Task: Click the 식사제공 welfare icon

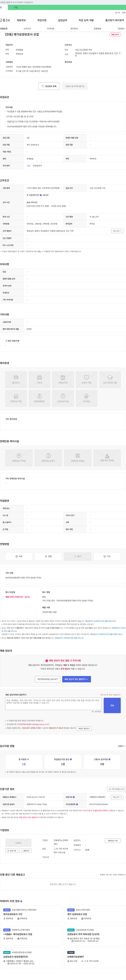Action: point(86,396)
